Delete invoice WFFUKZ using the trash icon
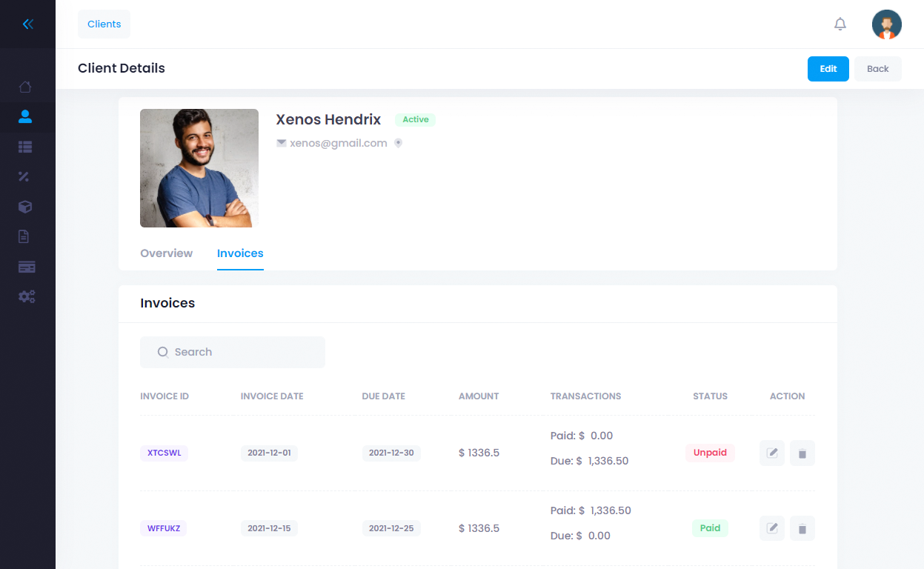 coord(802,528)
